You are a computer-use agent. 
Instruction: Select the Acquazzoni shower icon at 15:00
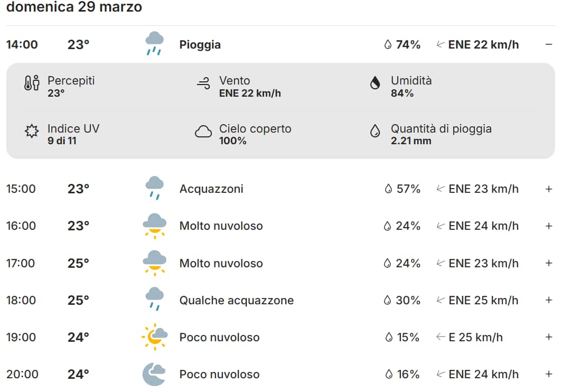click(x=154, y=186)
